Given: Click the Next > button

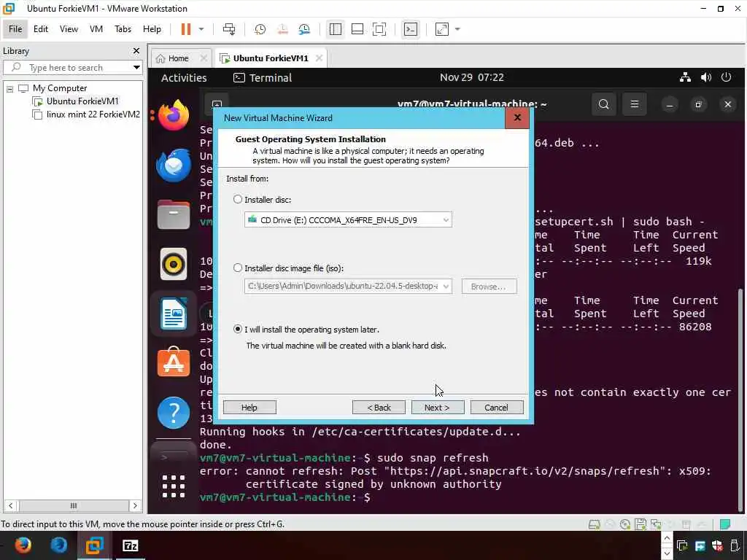Looking at the screenshot, I should click(438, 407).
